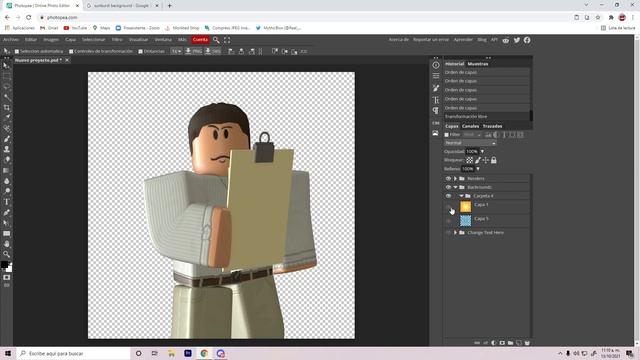Open the Info panel icon

click(436, 65)
